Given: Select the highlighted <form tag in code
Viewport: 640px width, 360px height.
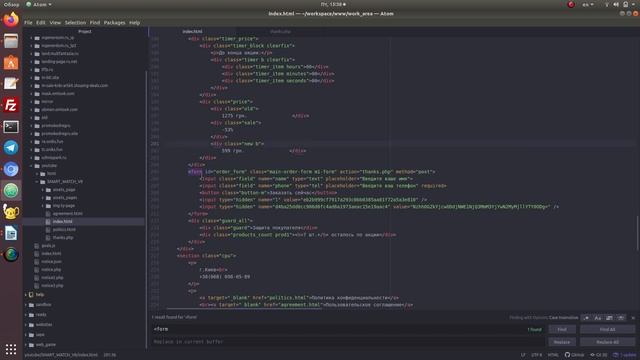Looking at the screenshot, I should (x=195, y=172).
